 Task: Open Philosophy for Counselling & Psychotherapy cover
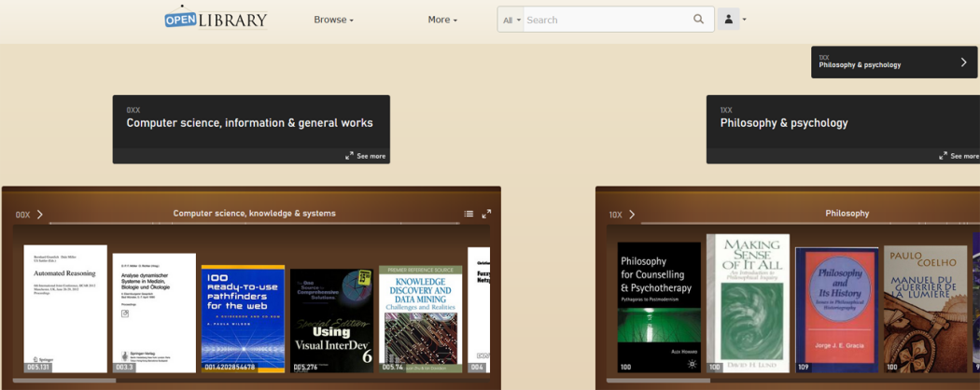[x=659, y=308]
